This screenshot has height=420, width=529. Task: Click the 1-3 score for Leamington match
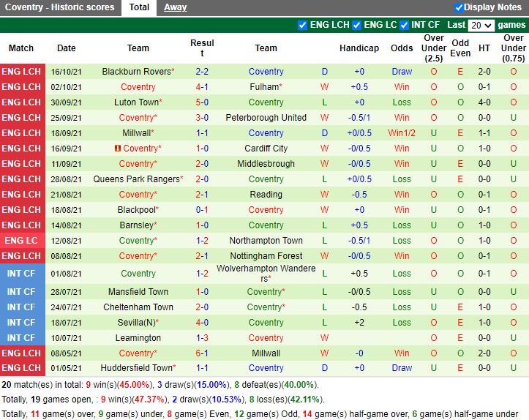click(x=202, y=338)
